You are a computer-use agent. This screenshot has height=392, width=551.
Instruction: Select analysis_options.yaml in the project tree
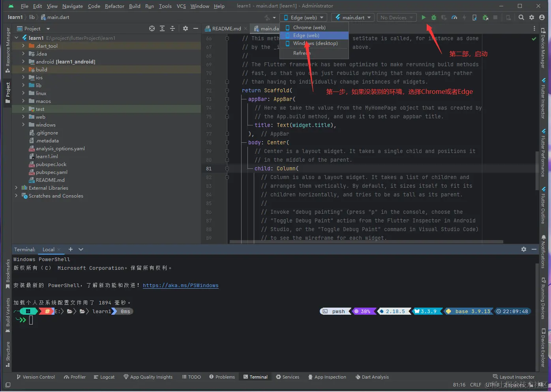coord(60,148)
